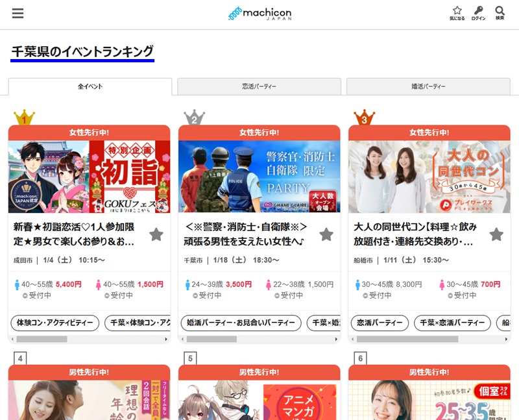Click the 千葉×恋活パーティー tag
Viewport: 519px width, 420px height.
pyautogui.click(x=452, y=323)
